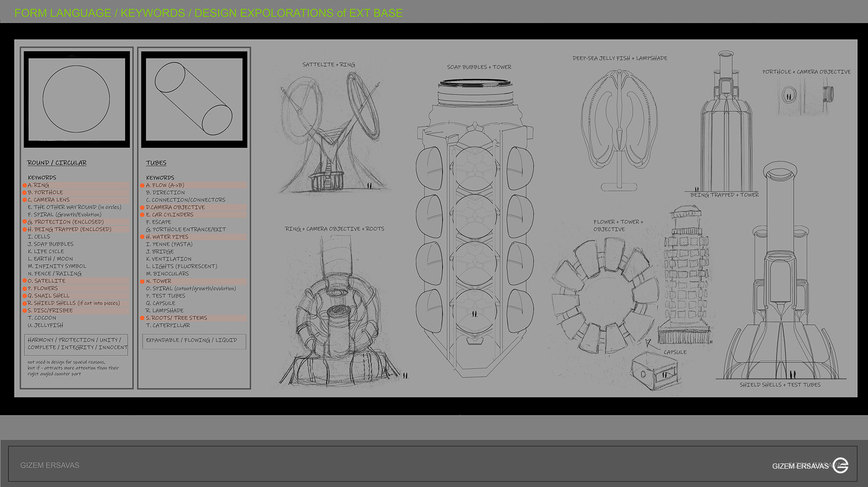Select tubes keyword 'G. PORTHOLE ENTRANCE/EXIT'

click(x=186, y=229)
